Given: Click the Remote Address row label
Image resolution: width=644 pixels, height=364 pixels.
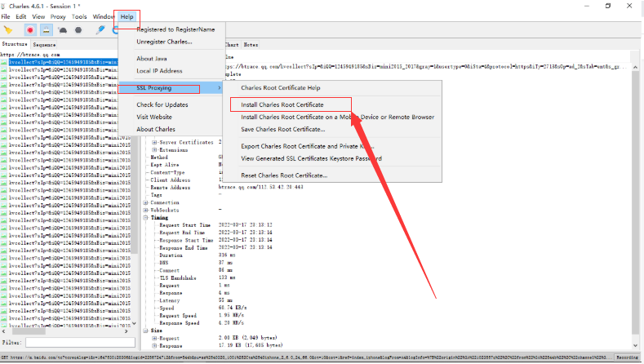Looking at the screenshot, I should point(170,188).
